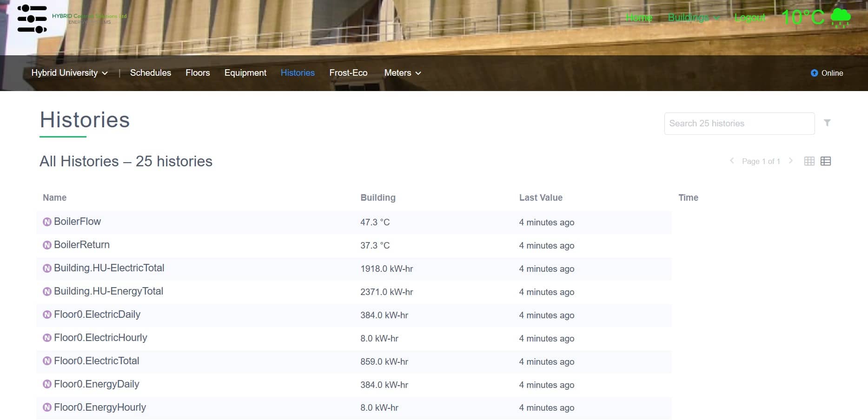
Task: Select the Equipment menu item
Action: tap(245, 73)
